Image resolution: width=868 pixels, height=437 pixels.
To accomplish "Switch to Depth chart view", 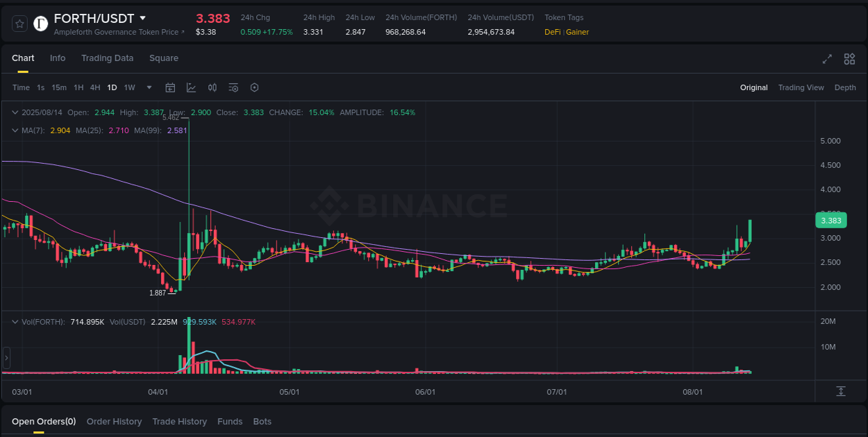I will (x=845, y=87).
